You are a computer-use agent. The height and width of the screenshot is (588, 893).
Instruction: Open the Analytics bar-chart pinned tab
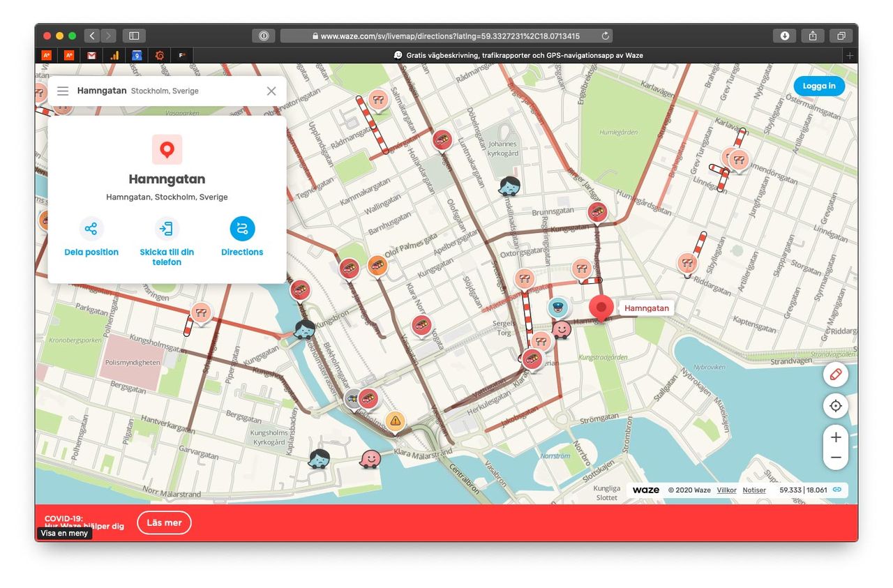pos(114,55)
